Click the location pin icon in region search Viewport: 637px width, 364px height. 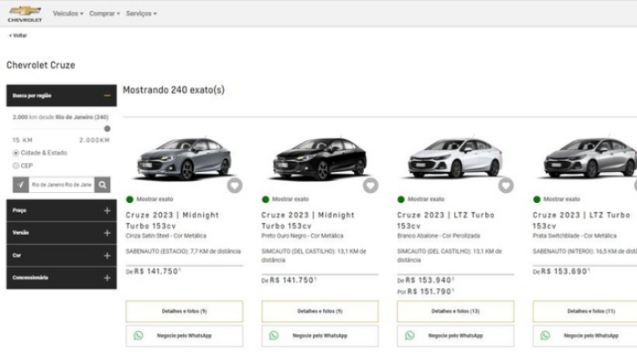[x=21, y=184]
